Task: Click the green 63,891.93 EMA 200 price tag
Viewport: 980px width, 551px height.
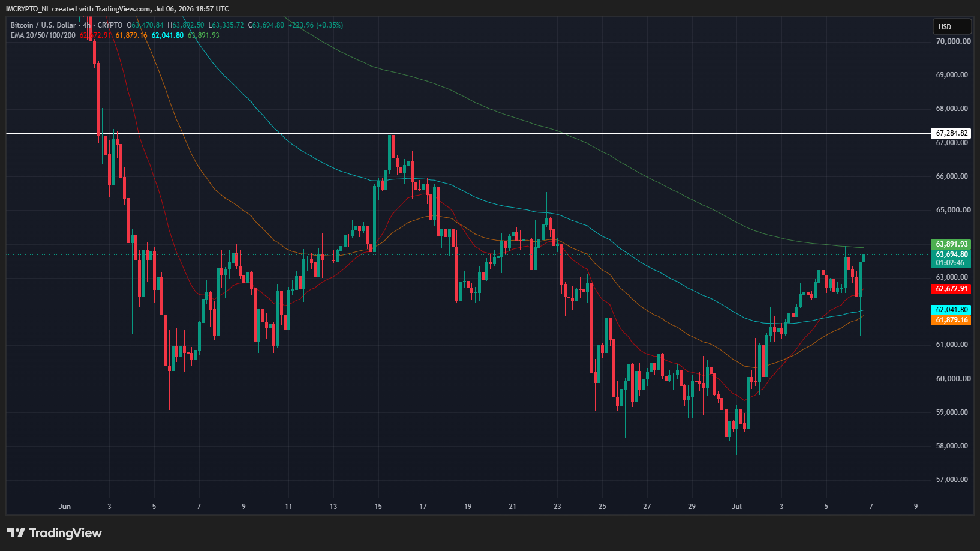Action: pos(952,244)
